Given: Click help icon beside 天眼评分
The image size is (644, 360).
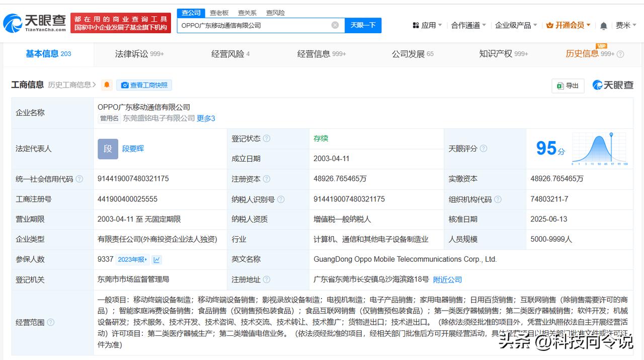Looking at the screenshot, I should 484,149.
